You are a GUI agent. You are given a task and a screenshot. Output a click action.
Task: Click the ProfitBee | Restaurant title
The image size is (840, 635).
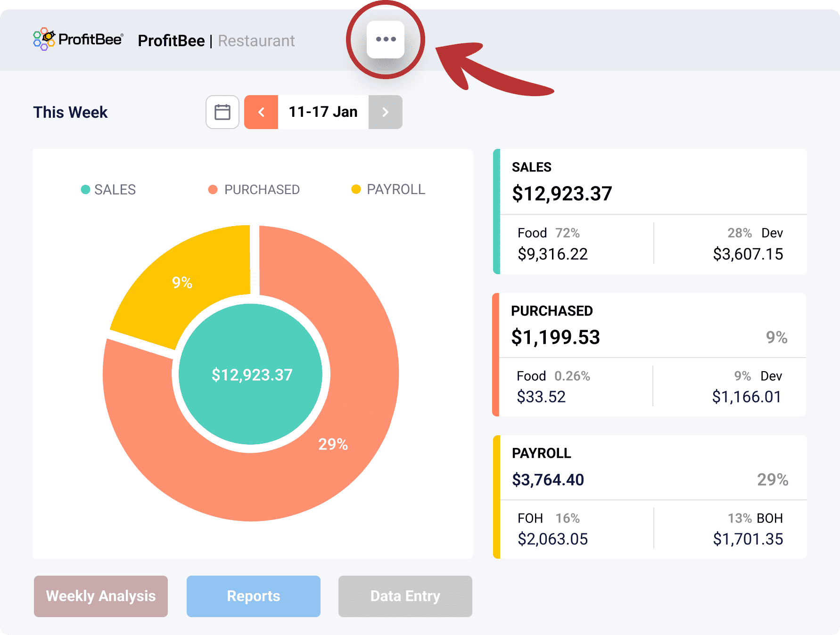[216, 41]
